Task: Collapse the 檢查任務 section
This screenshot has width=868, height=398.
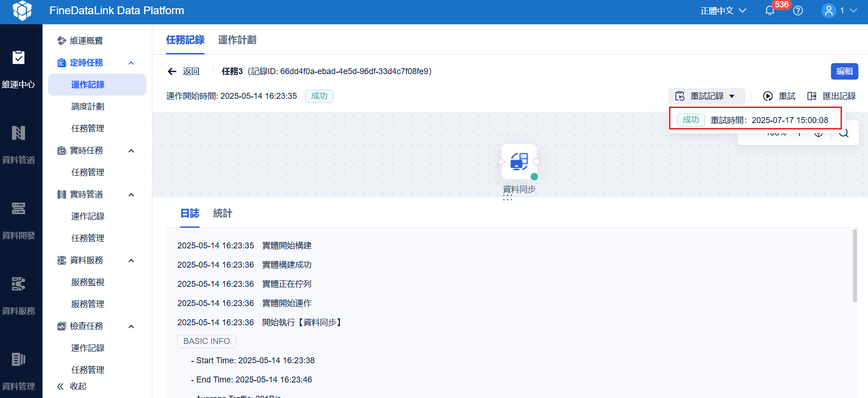Action: [x=131, y=326]
